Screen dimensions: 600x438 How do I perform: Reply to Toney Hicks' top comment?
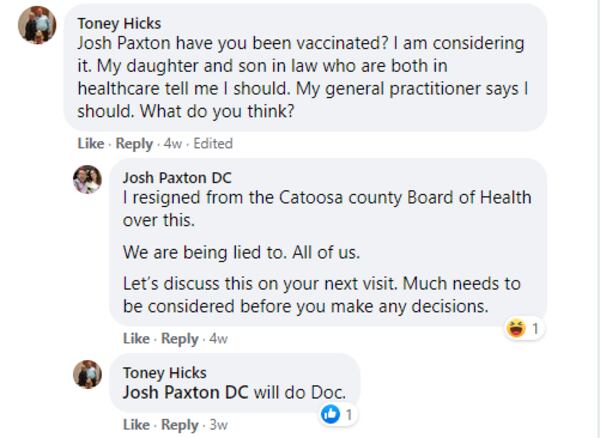[134, 144]
